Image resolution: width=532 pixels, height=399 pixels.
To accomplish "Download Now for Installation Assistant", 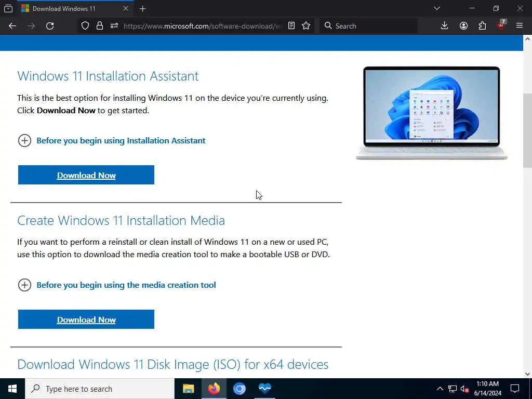I will (x=86, y=175).
